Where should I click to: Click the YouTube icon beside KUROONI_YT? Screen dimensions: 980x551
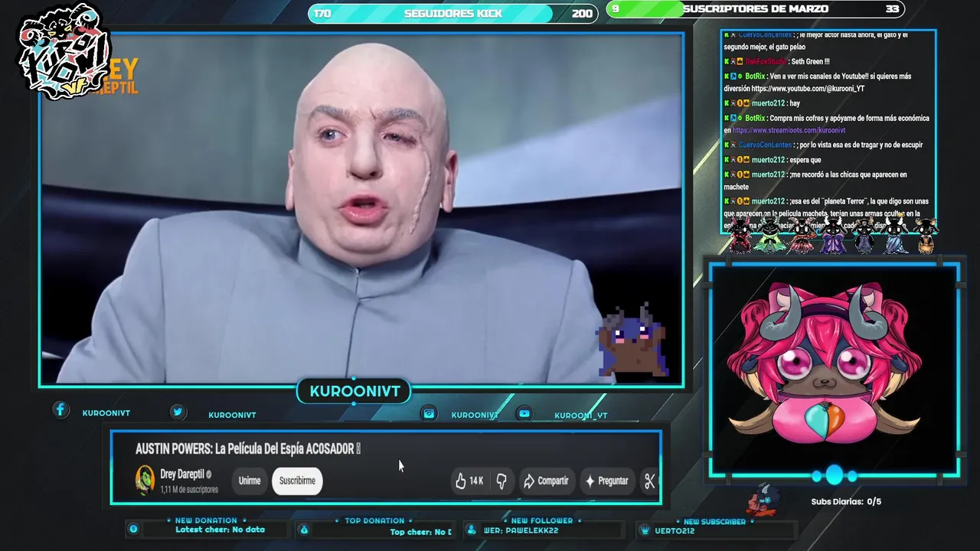click(524, 413)
